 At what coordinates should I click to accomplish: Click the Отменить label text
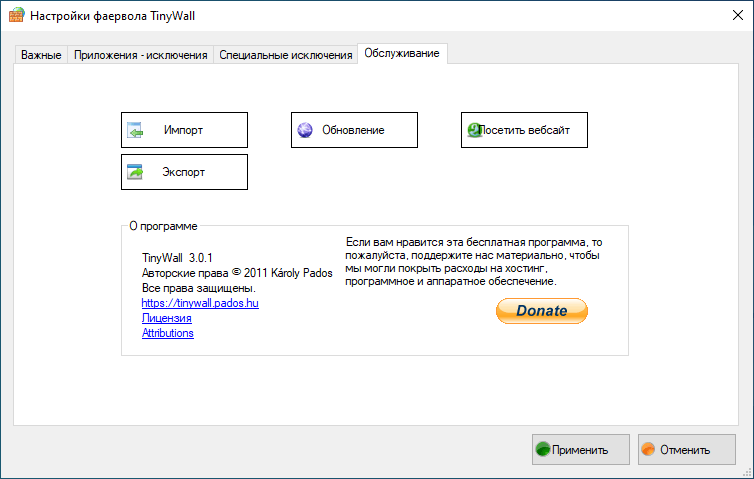[685, 450]
